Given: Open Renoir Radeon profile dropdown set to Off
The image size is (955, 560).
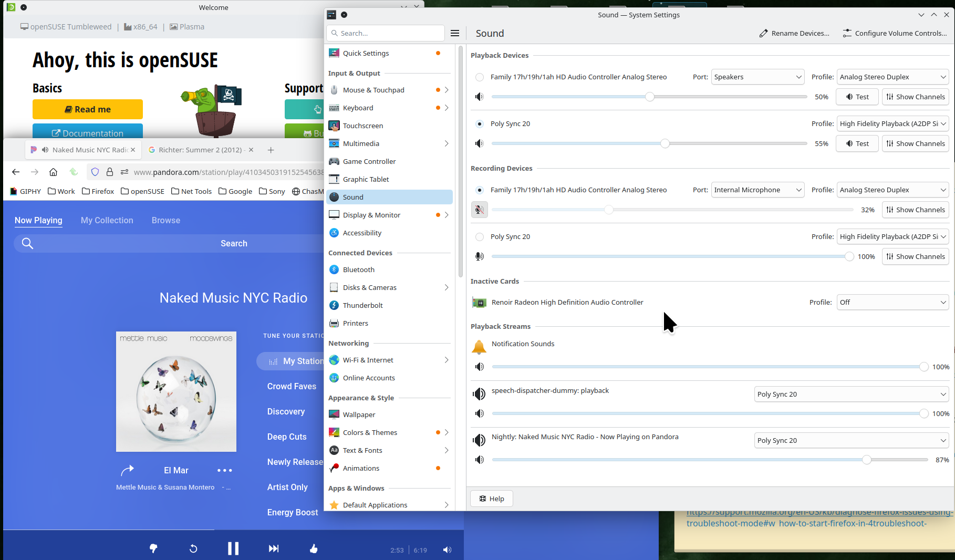Looking at the screenshot, I should (892, 302).
